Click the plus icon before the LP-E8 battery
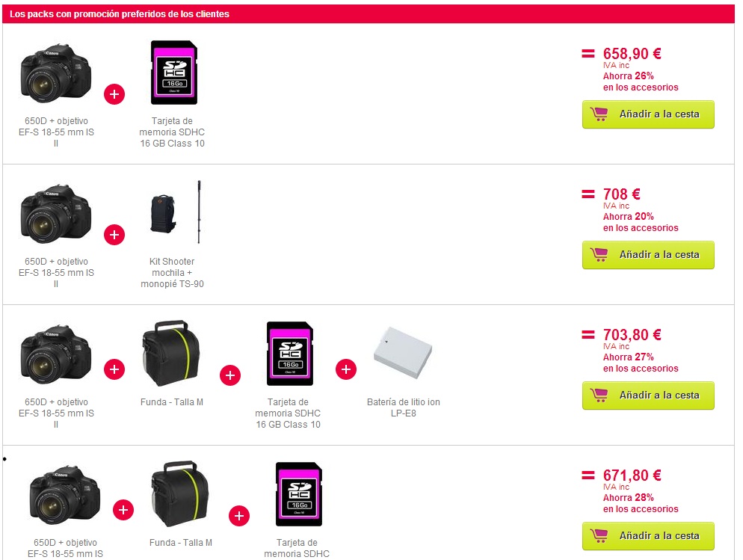This screenshot has width=743, height=560. (346, 369)
